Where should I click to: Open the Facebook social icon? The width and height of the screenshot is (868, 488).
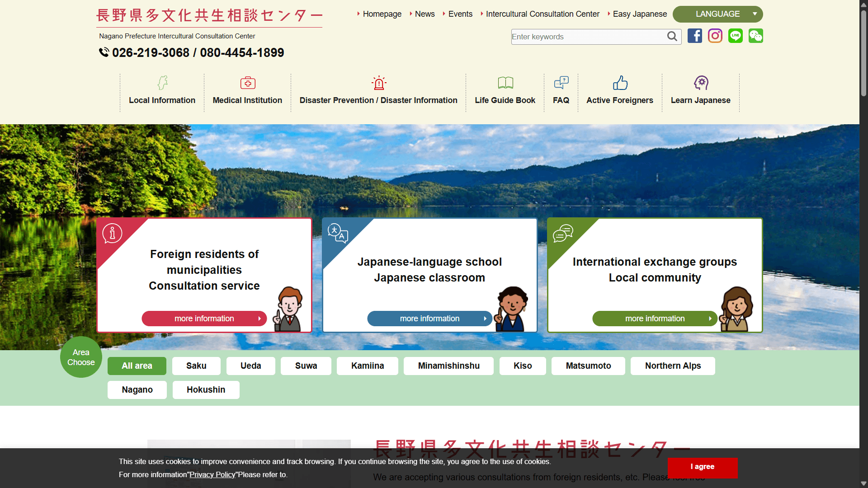click(694, 36)
